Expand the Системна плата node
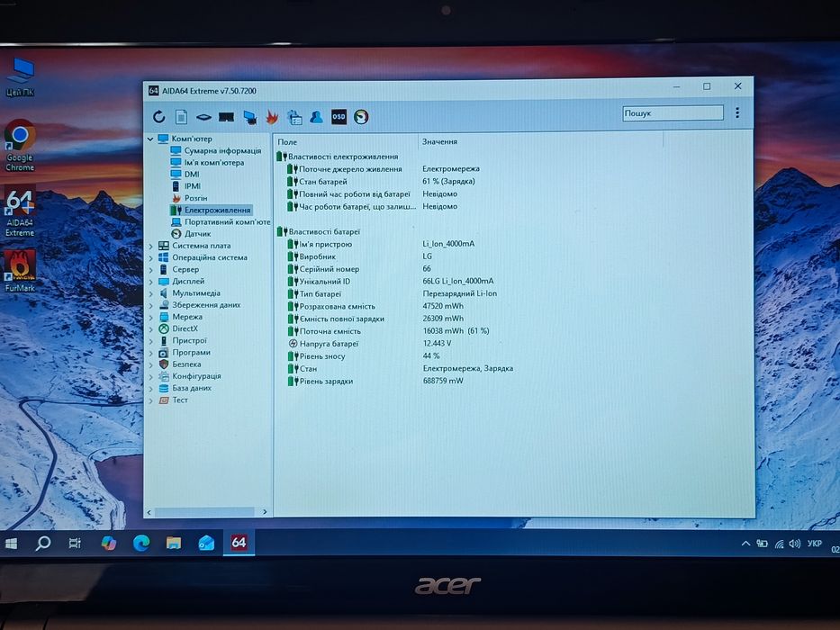The width and height of the screenshot is (840, 630). (150, 246)
